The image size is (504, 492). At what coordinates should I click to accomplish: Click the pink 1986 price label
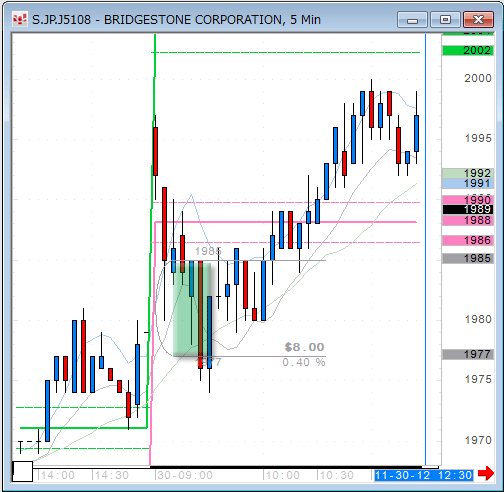pyautogui.click(x=468, y=240)
